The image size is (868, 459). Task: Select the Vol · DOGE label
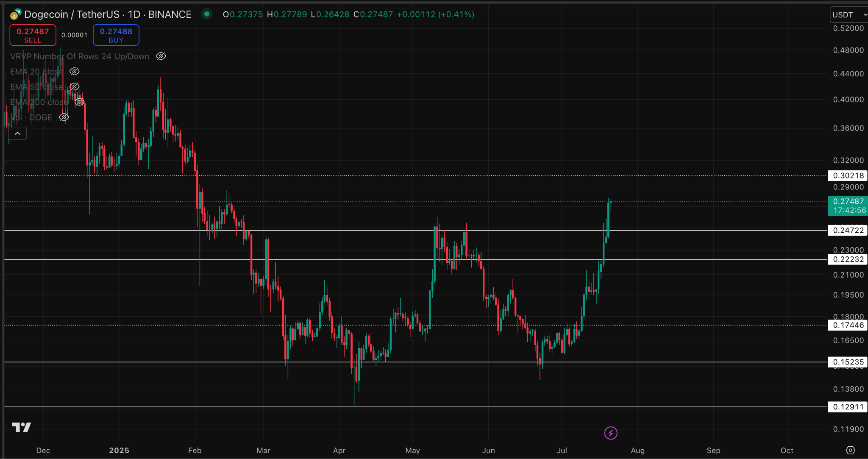(31, 117)
